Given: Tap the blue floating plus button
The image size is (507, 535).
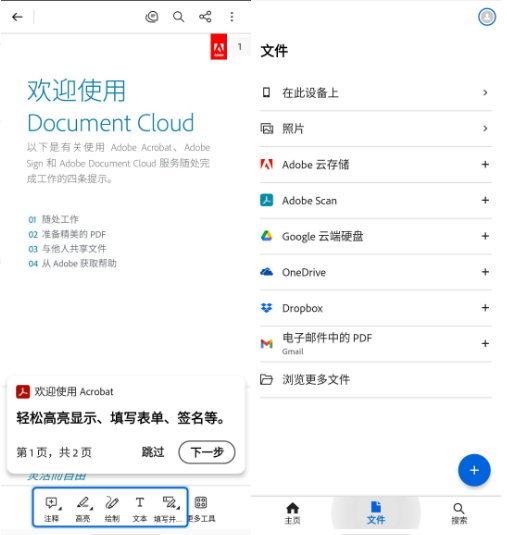Looking at the screenshot, I should pyautogui.click(x=474, y=470).
